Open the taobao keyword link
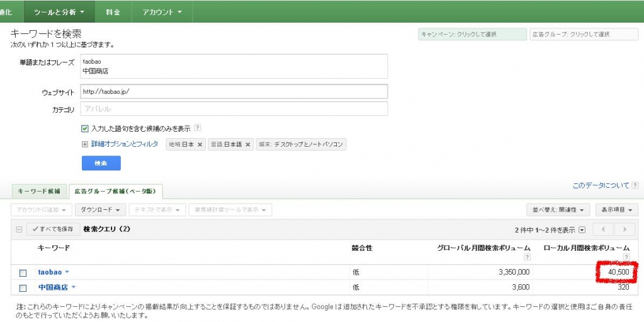The height and width of the screenshot is (322, 644). pos(50,272)
